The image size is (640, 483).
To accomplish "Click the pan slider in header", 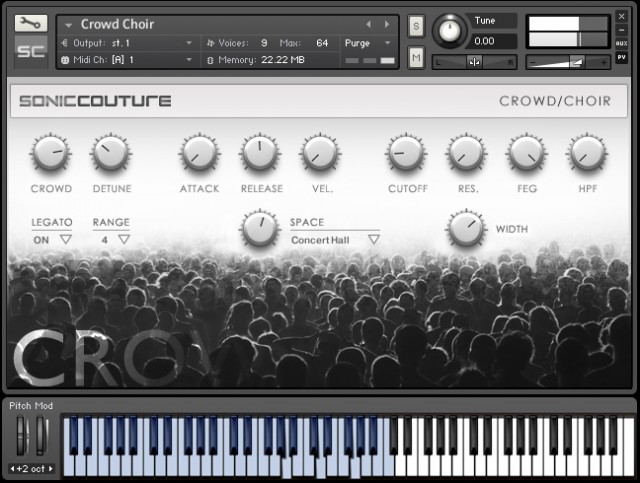I will 475,62.
